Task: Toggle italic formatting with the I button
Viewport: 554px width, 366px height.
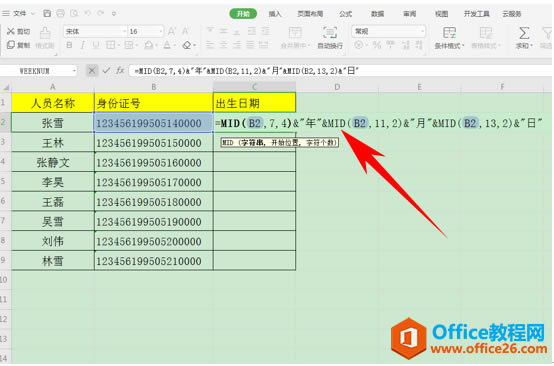Action: pos(83,45)
